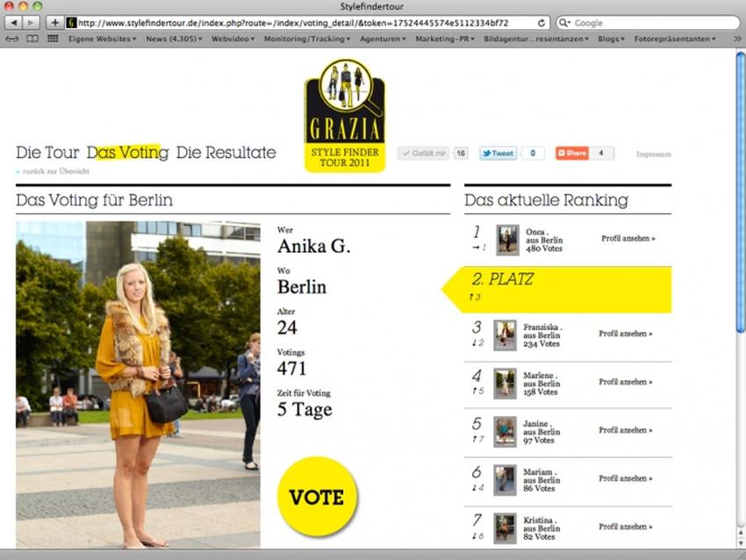Click the page's vertical scrollbar thumb
The height and width of the screenshot is (560, 746).
click(x=741, y=193)
